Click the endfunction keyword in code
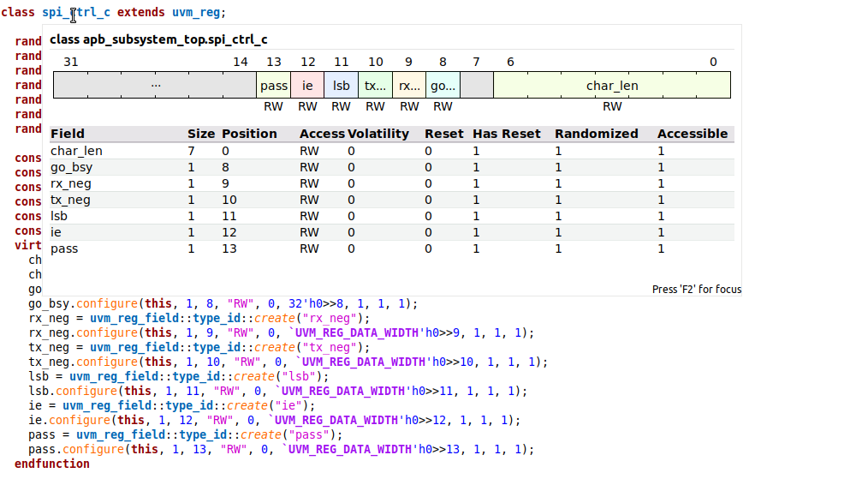 click(x=52, y=464)
